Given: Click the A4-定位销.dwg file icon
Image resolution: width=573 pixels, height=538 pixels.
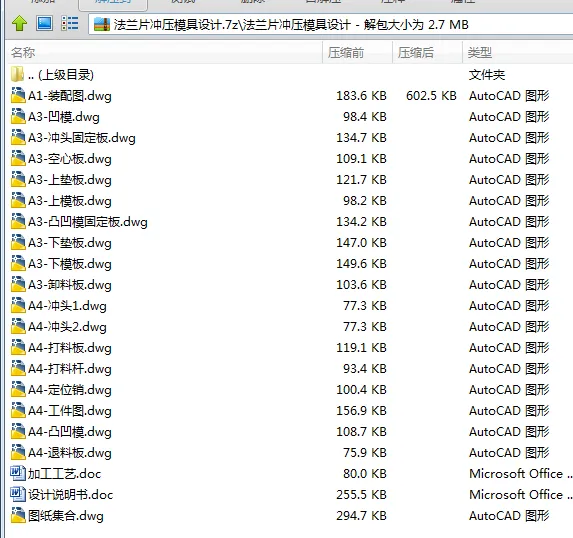Looking at the screenshot, I should [18, 389].
